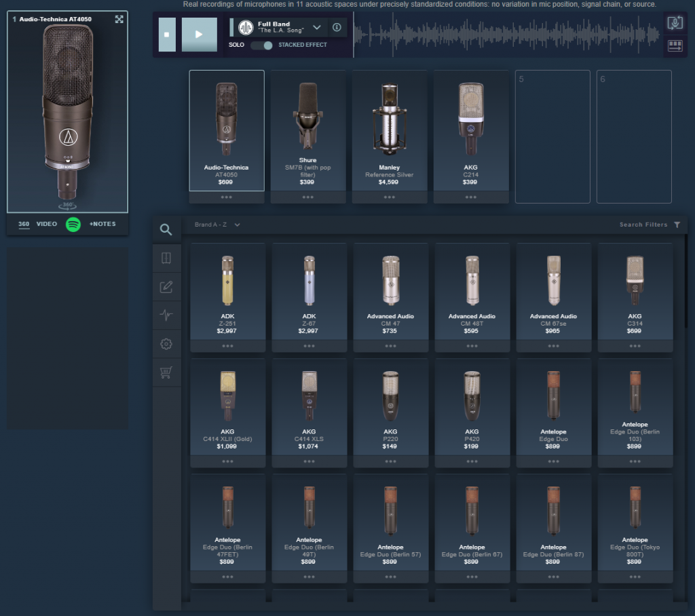Viewport: 695px width, 616px height.
Task: Click the Spotify icon under mic preview
Action: pos(73,224)
